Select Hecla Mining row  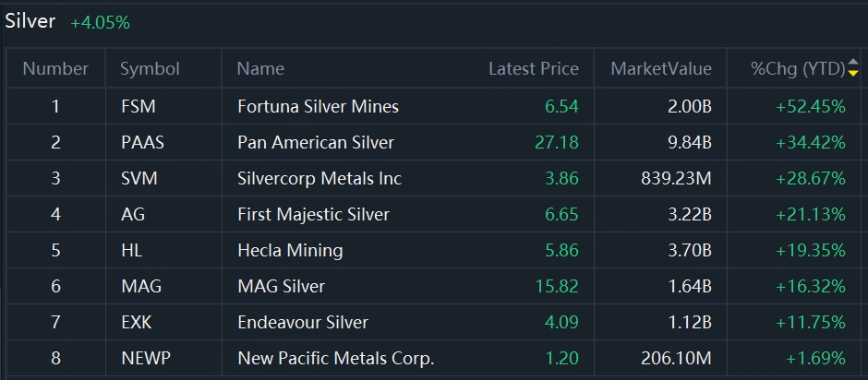click(x=433, y=250)
